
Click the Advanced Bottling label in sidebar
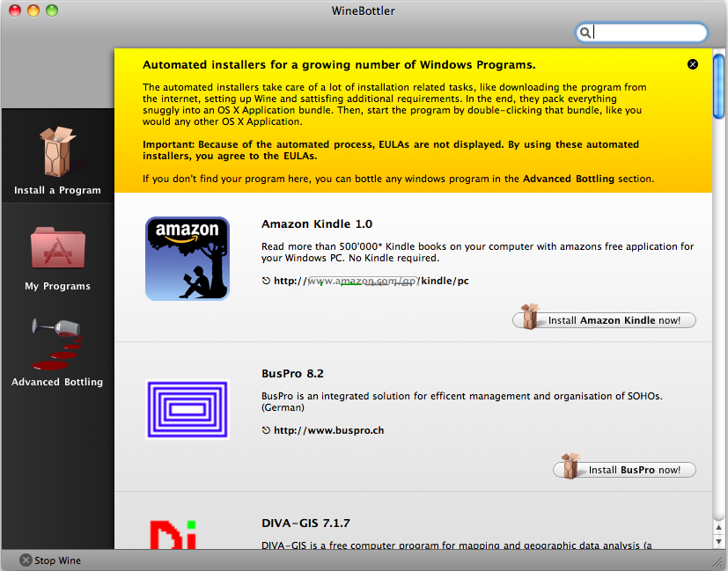[x=57, y=382]
